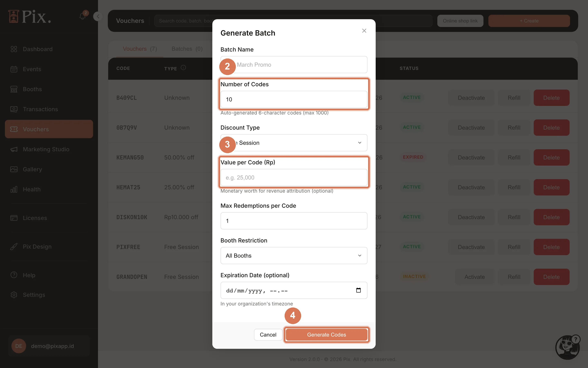Click the + Create button
588x368 pixels.
tap(529, 21)
